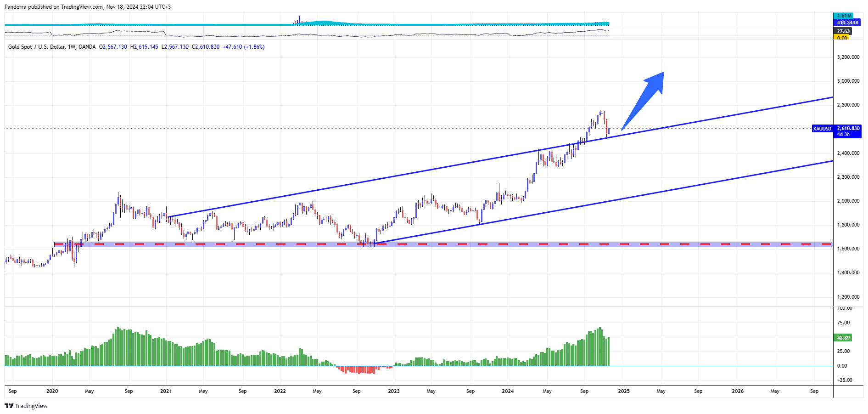Click the 1,600.000 price axis label
The height and width of the screenshot is (414, 868).
coord(848,249)
